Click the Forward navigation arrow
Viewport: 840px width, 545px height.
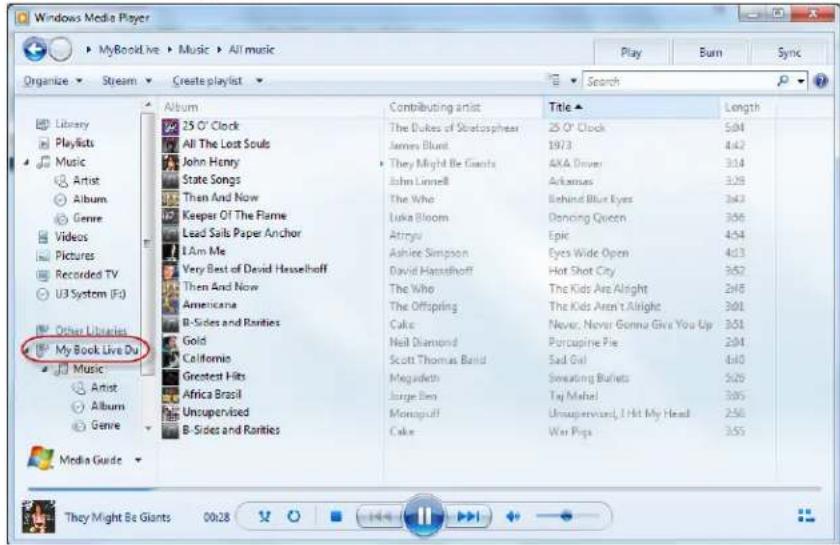(x=60, y=50)
